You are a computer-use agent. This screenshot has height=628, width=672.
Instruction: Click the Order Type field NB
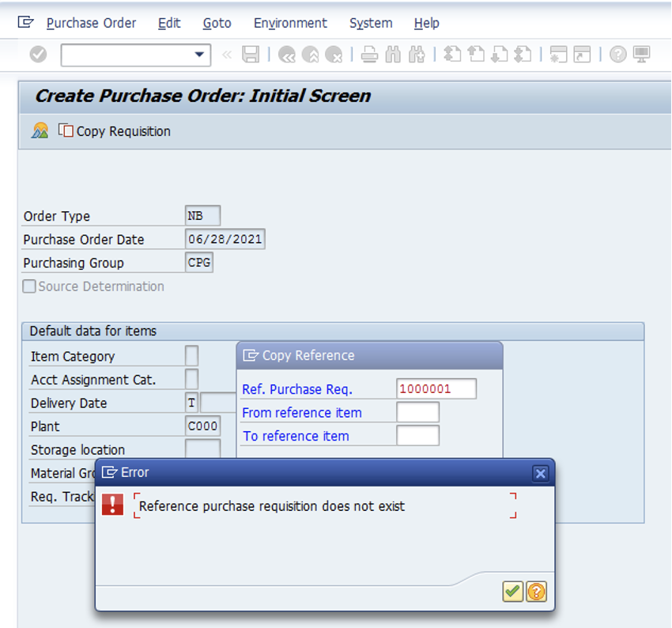[202, 216]
